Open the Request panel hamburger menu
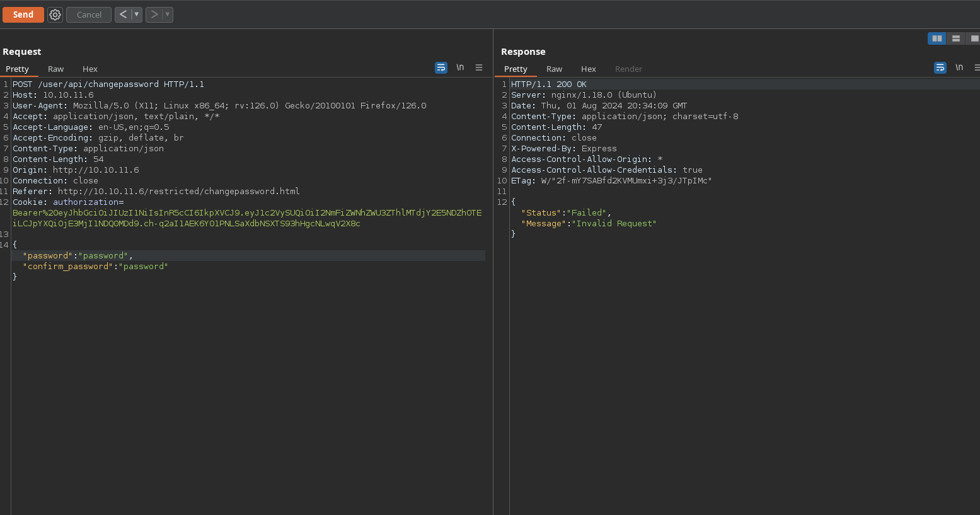Screen dimensions: 980x515 (x=479, y=67)
